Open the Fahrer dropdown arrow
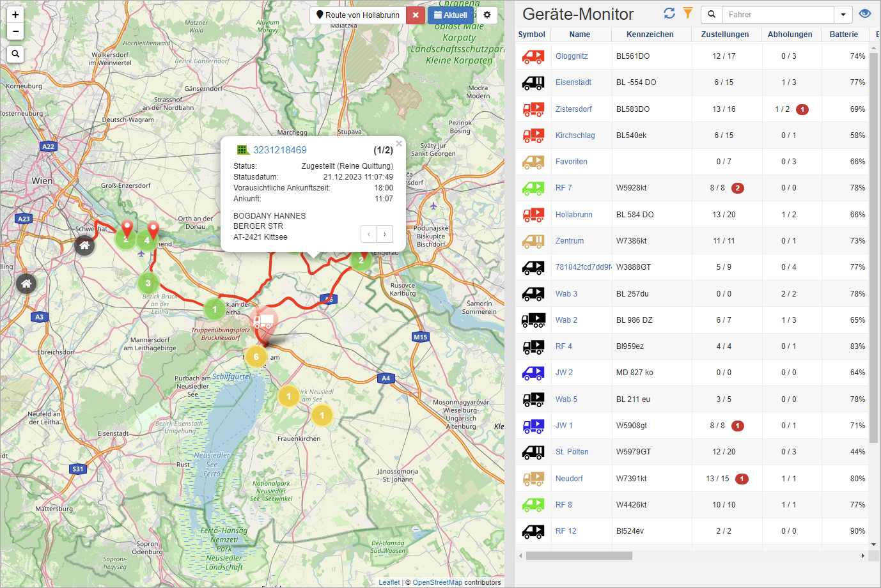 click(843, 14)
